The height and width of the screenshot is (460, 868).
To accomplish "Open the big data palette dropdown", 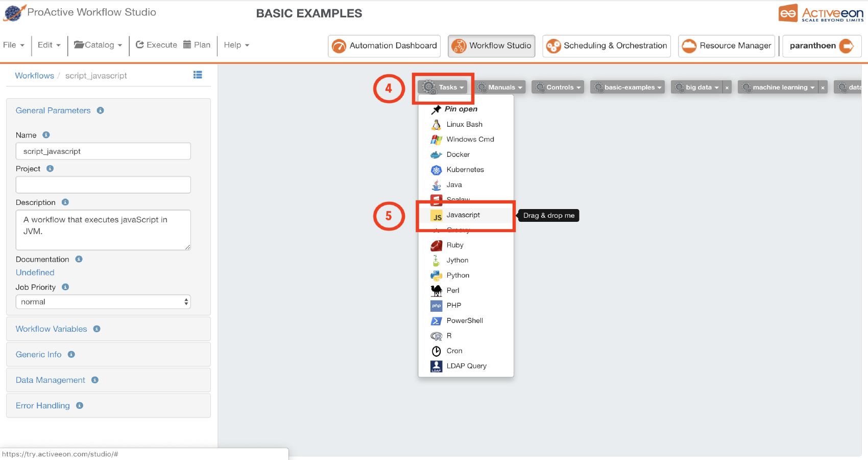I will pos(696,87).
